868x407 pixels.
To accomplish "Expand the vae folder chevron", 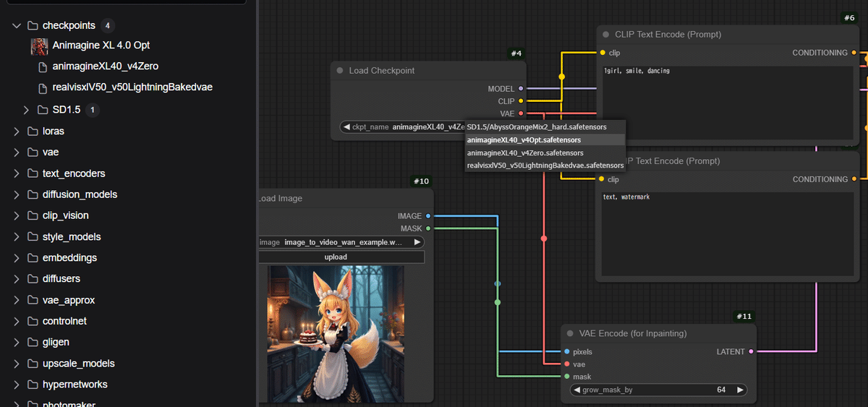I will pos(17,153).
